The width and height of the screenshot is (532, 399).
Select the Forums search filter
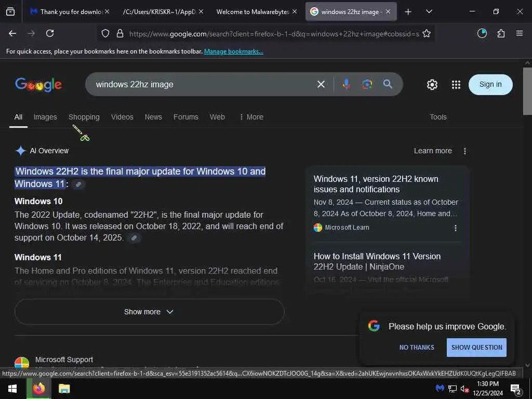pos(186,117)
